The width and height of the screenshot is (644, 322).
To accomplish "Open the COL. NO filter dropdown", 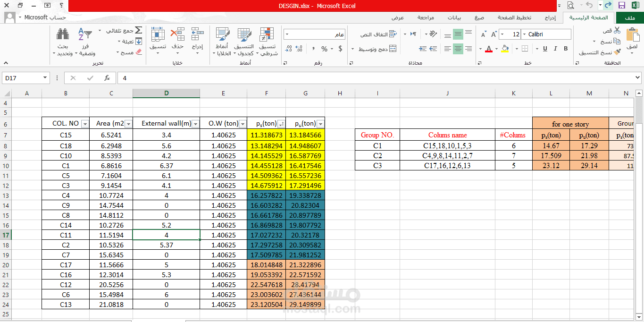I will coord(85,124).
